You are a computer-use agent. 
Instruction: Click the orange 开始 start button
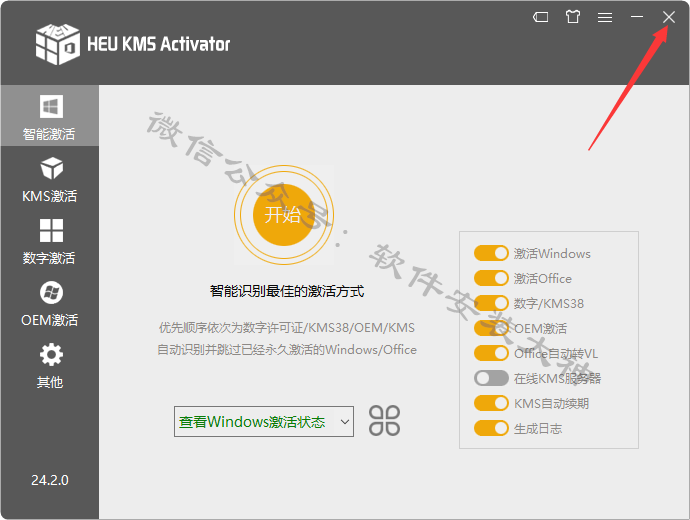coord(284,215)
